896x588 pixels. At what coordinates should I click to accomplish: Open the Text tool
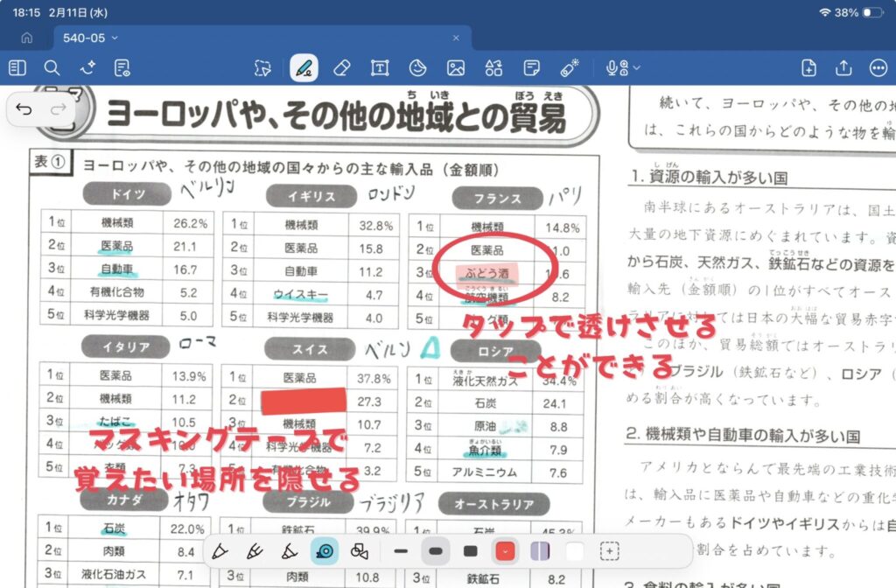coord(380,69)
